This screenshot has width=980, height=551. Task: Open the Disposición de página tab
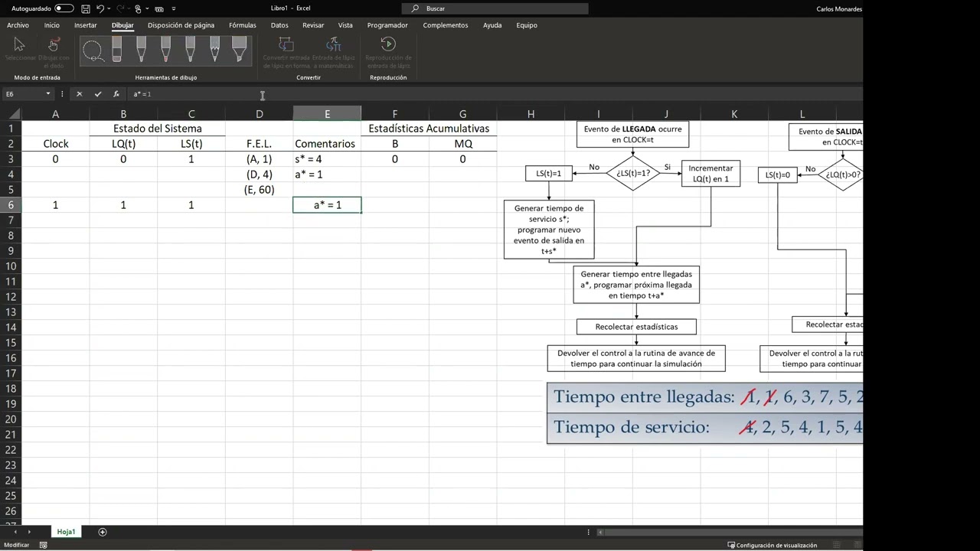point(181,25)
